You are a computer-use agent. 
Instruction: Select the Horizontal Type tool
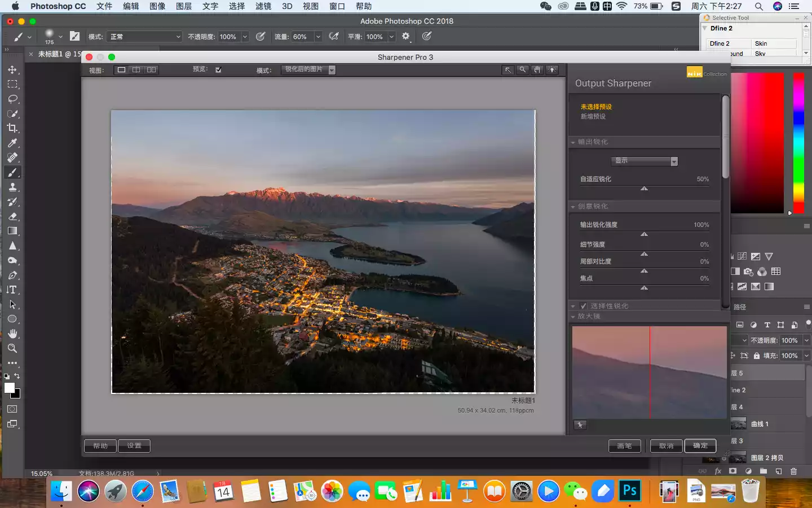(x=12, y=290)
